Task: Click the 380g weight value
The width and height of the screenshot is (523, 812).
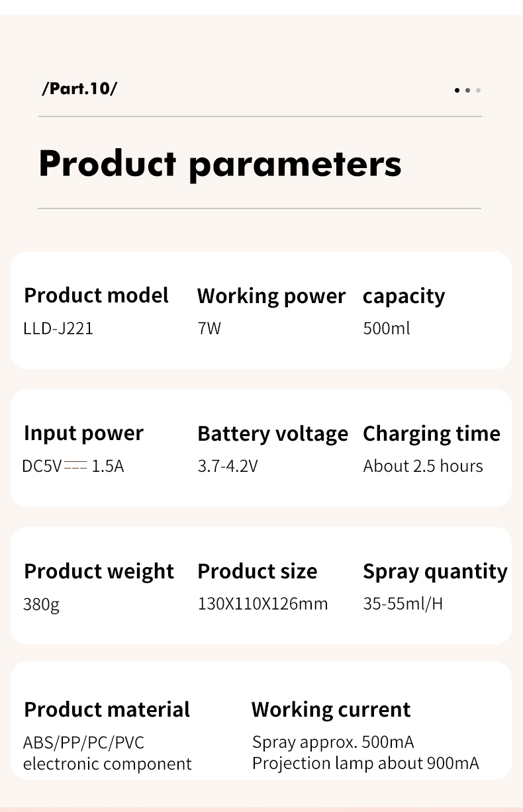Action: [x=41, y=604]
